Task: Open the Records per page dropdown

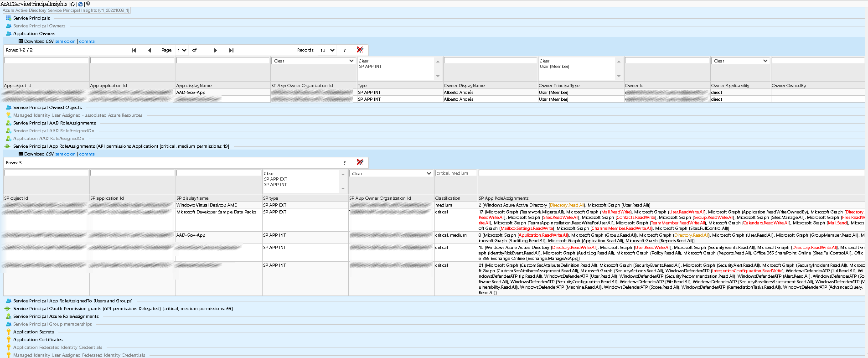Action: point(327,50)
